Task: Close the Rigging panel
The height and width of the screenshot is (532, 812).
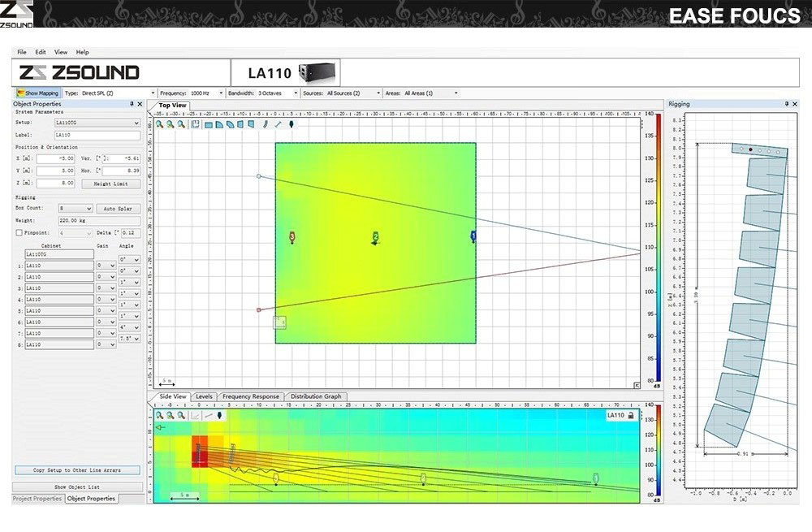Action: [x=795, y=104]
